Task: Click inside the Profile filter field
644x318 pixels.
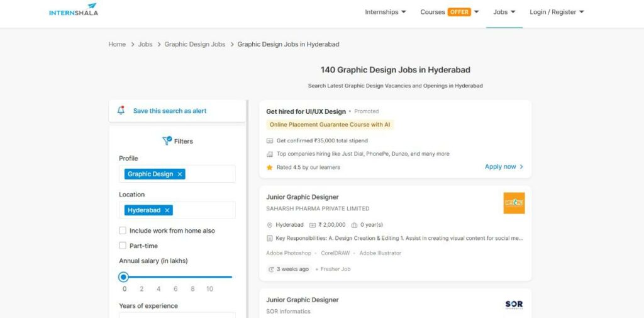Action: click(x=177, y=174)
